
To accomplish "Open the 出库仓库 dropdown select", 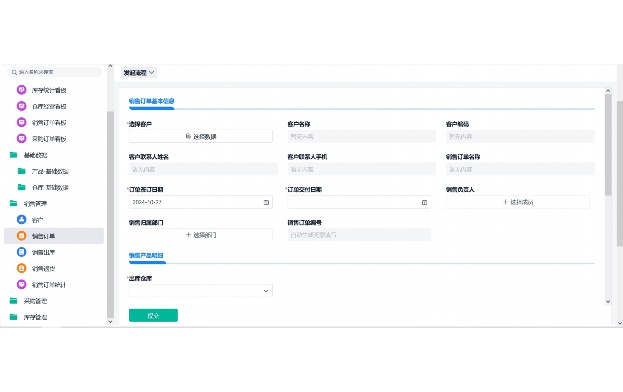I will coord(201,291).
